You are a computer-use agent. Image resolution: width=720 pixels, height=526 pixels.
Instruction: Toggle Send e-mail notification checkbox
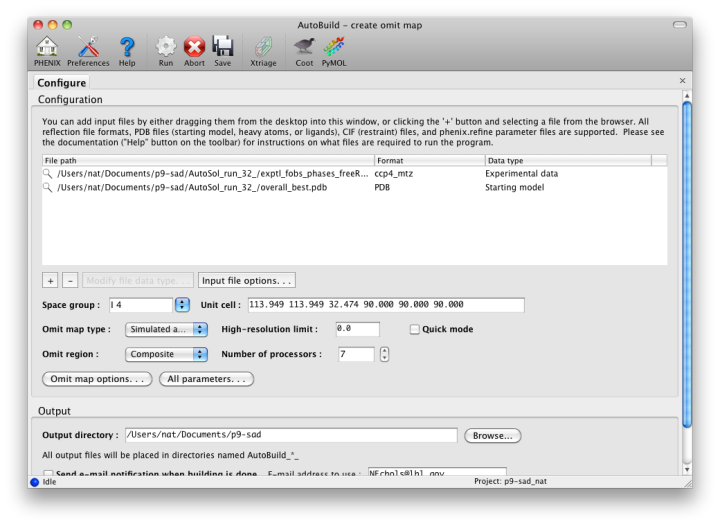point(48,474)
